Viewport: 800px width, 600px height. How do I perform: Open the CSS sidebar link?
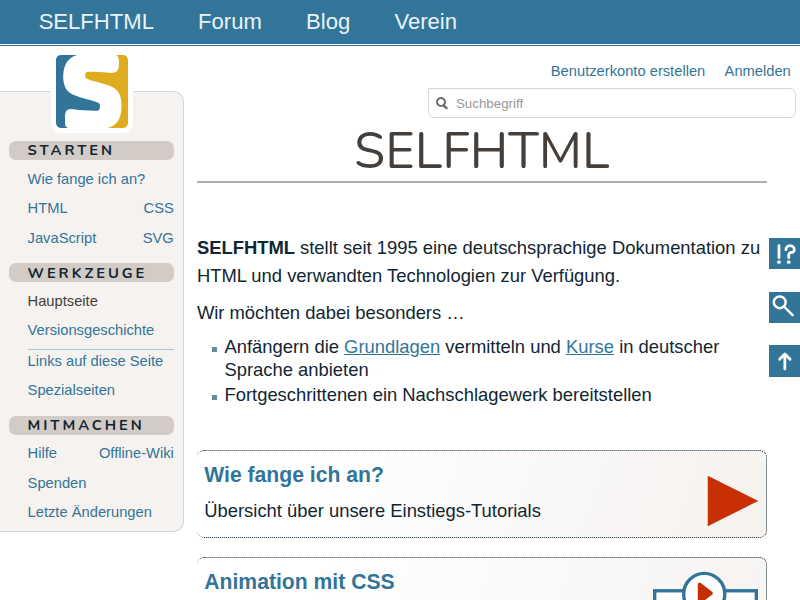158,208
